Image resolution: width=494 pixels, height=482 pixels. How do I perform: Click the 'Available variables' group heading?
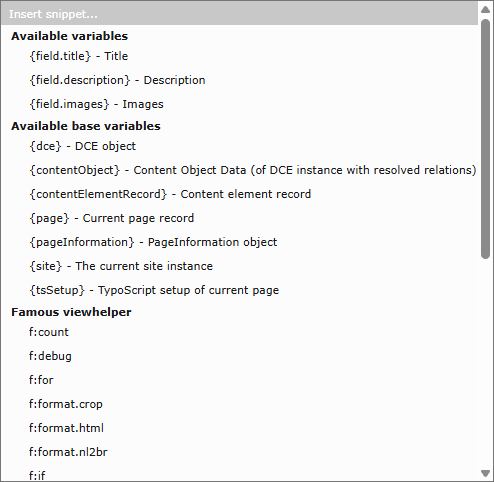tap(69, 36)
